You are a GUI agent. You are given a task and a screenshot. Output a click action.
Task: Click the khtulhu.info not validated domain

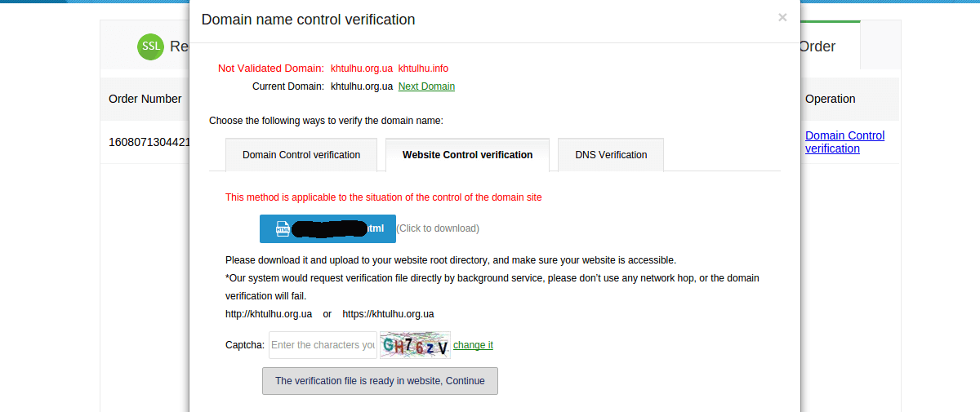tap(423, 69)
